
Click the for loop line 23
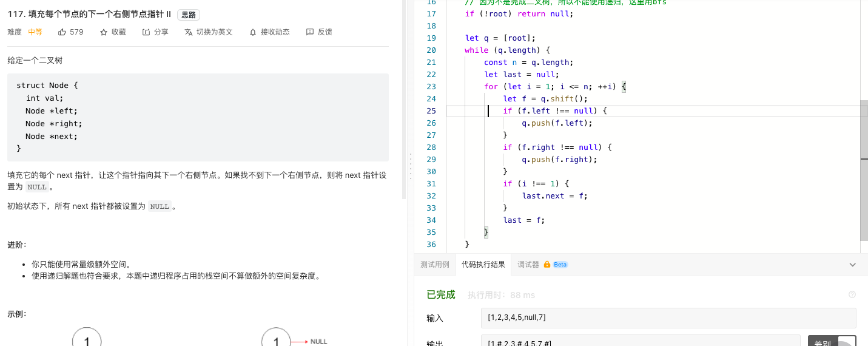click(554, 87)
